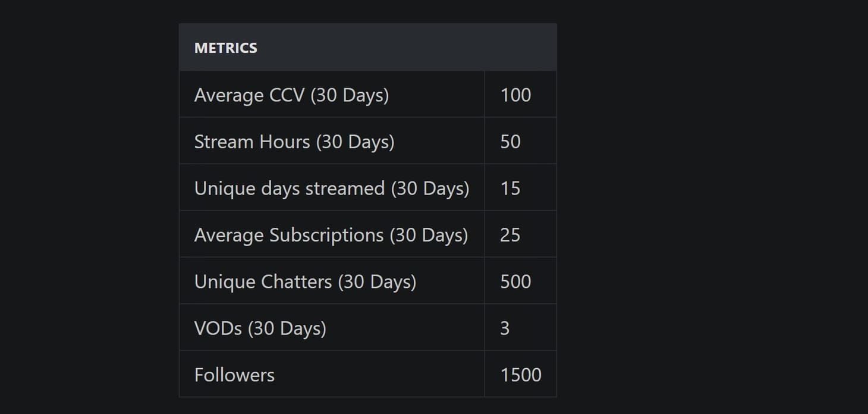Select the Unique Chatters (30 Days) label
Image resolution: width=868 pixels, height=414 pixels.
pyautogui.click(x=305, y=281)
